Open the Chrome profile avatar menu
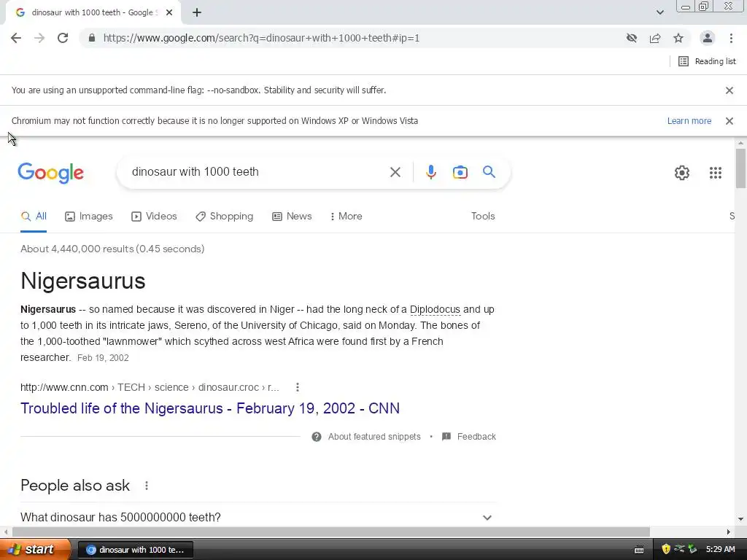The width and height of the screenshot is (747, 560). click(x=708, y=38)
